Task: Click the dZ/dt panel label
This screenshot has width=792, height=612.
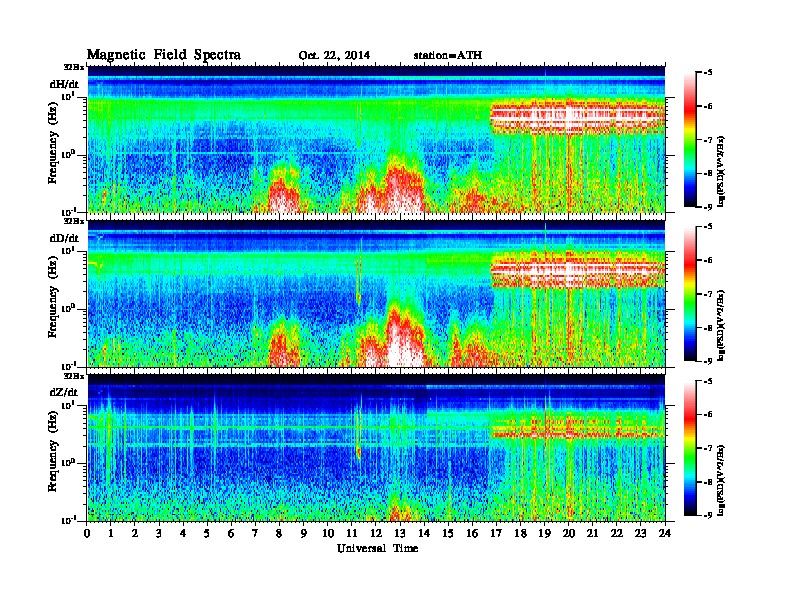Action: tap(64, 392)
